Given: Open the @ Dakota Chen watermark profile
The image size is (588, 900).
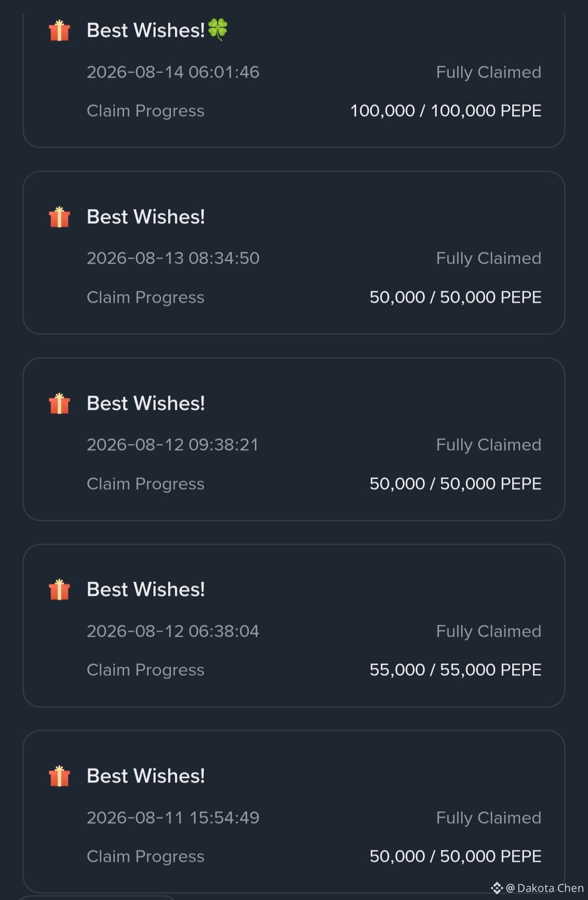Looking at the screenshot, I should tap(544, 888).
